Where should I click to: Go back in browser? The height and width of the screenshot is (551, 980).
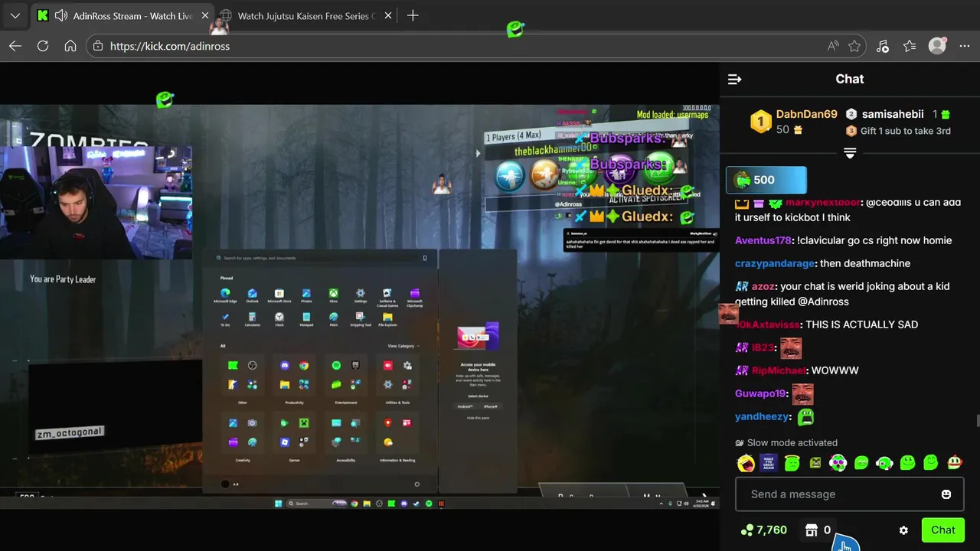point(15,46)
